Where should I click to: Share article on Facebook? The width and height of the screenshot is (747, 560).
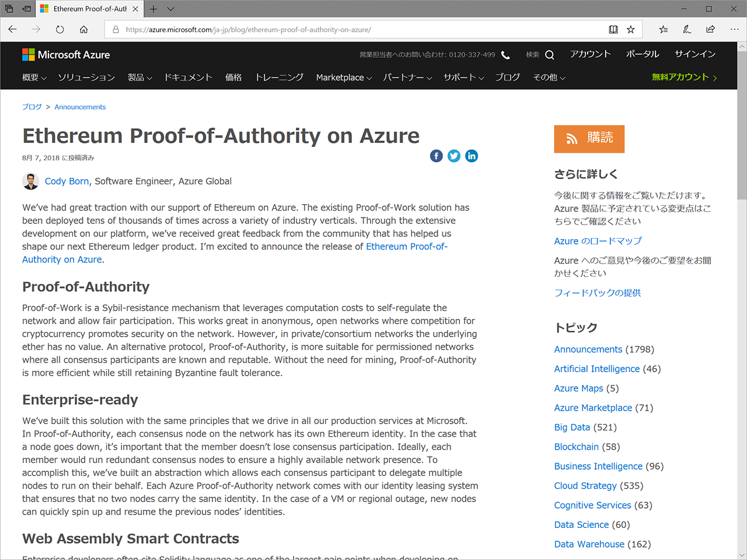pos(436,156)
